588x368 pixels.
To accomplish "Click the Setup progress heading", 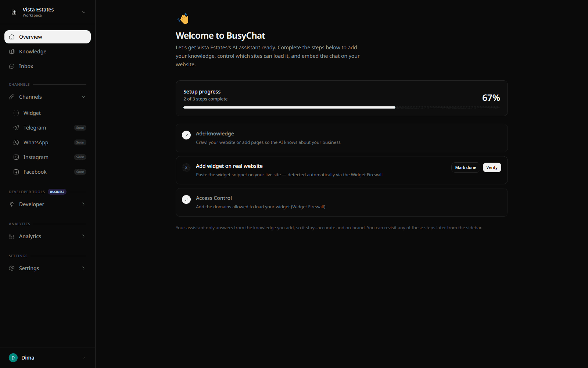I will pos(202,92).
